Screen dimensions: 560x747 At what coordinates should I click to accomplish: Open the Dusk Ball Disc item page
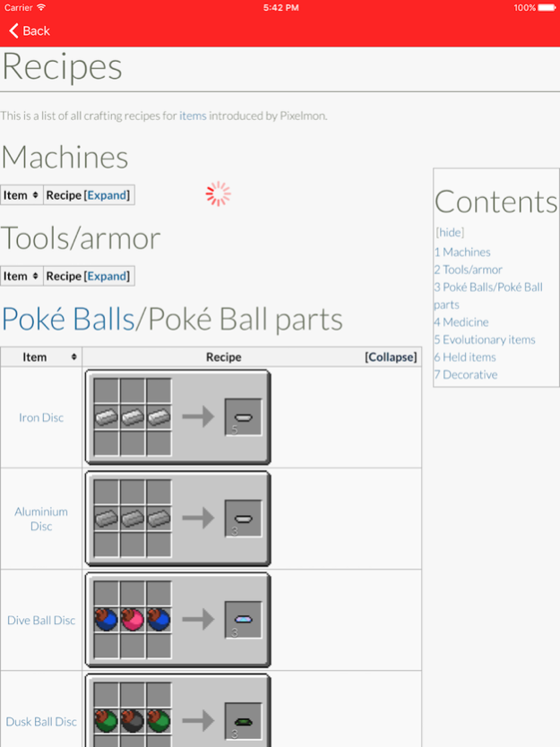(41, 722)
